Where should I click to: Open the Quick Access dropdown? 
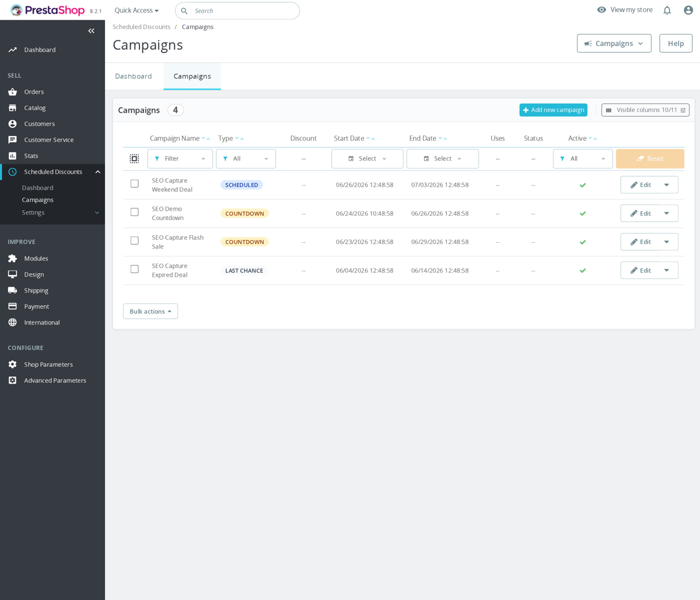click(136, 11)
